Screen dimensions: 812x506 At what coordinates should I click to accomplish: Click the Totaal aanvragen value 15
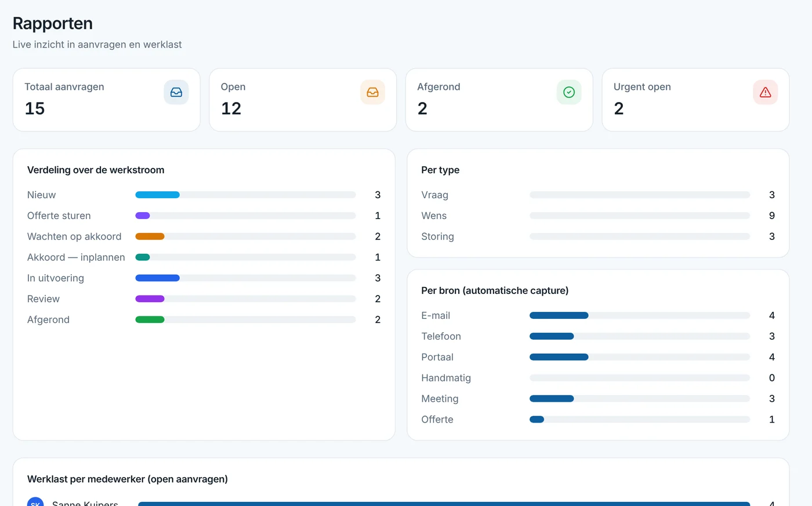35,108
